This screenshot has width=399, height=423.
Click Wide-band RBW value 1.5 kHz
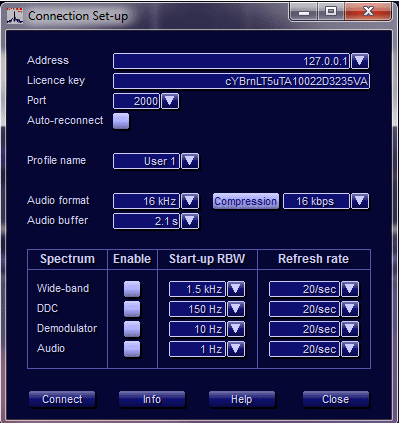tap(197, 289)
